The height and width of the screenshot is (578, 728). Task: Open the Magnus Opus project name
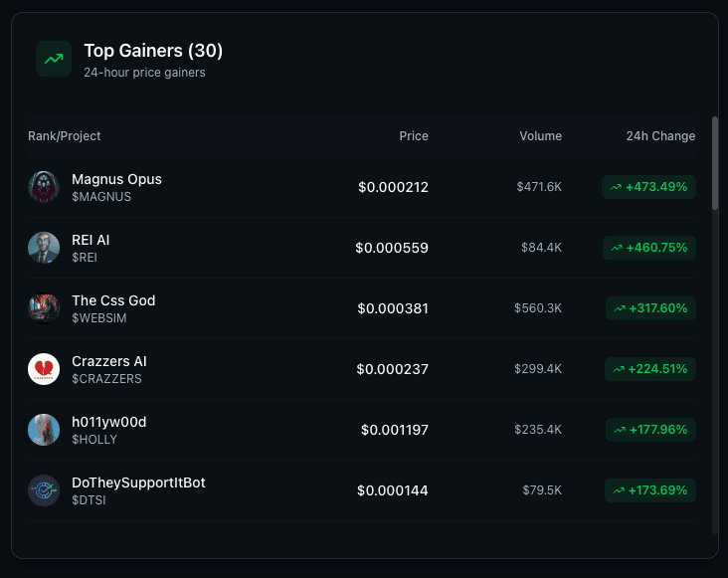click(116, 179)
